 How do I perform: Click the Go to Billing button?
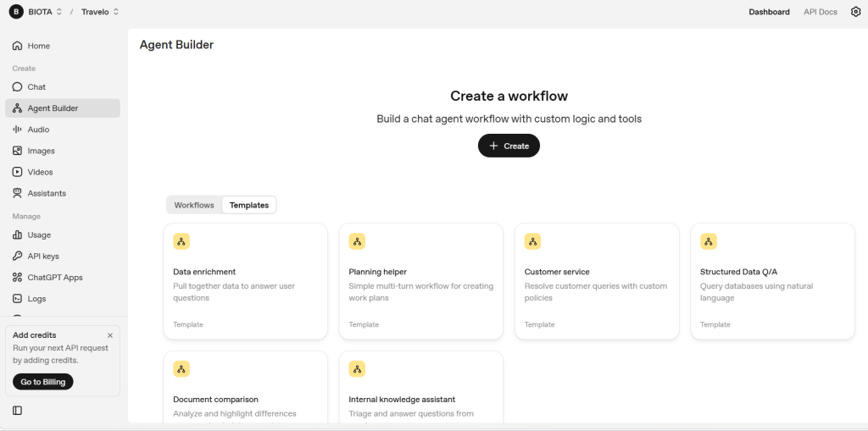coord(43,382)
